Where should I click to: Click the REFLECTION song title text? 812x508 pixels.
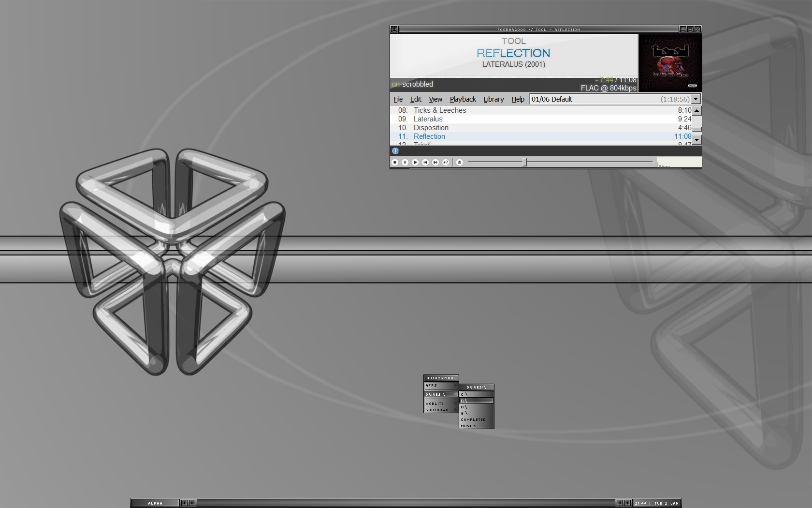pyautogui.click(x=513, y=53)
